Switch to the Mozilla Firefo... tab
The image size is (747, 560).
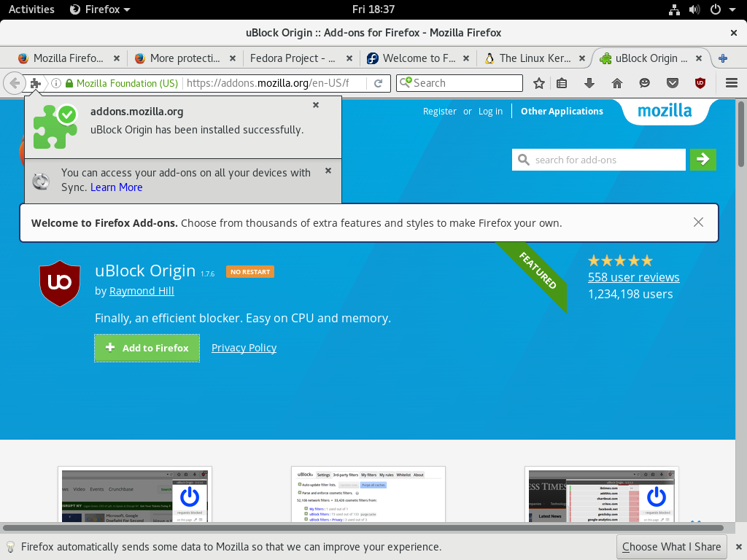click(x=68, y=58)
